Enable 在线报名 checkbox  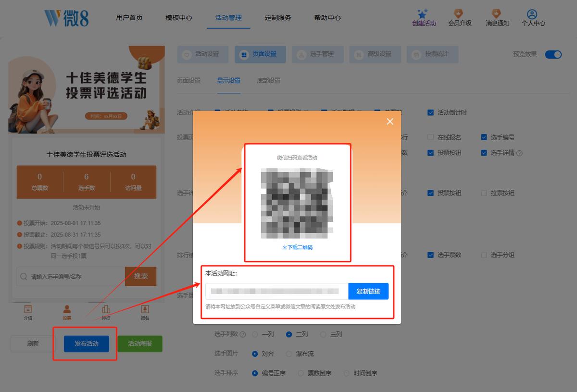coord(431,137)
